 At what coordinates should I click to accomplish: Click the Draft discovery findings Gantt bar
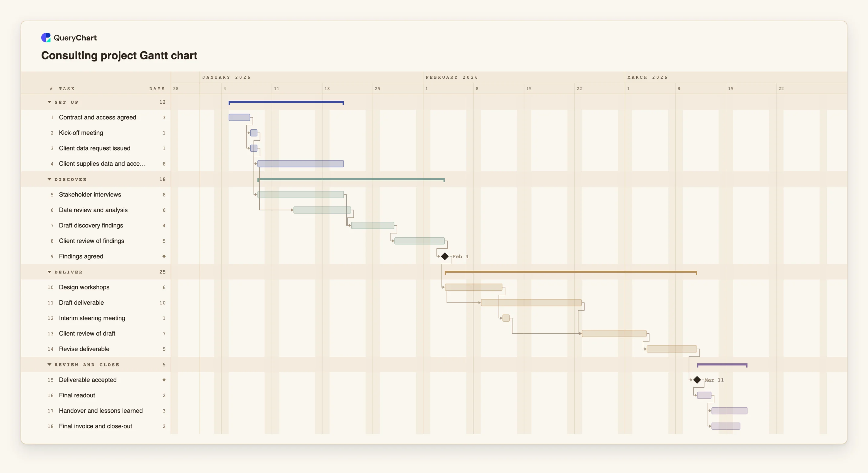[373, 225]
